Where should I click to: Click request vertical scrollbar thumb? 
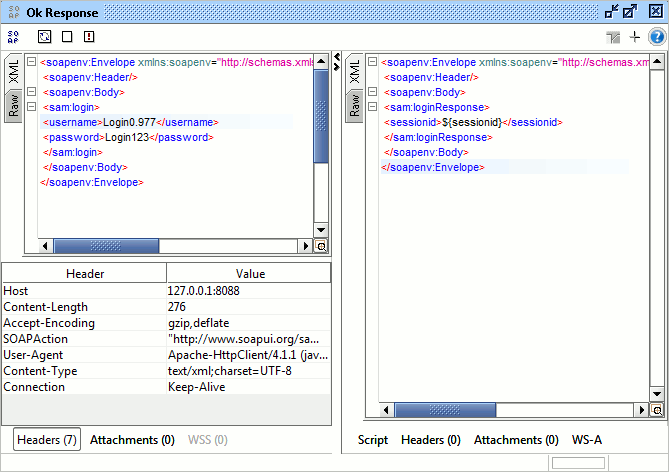pos(321,116)
